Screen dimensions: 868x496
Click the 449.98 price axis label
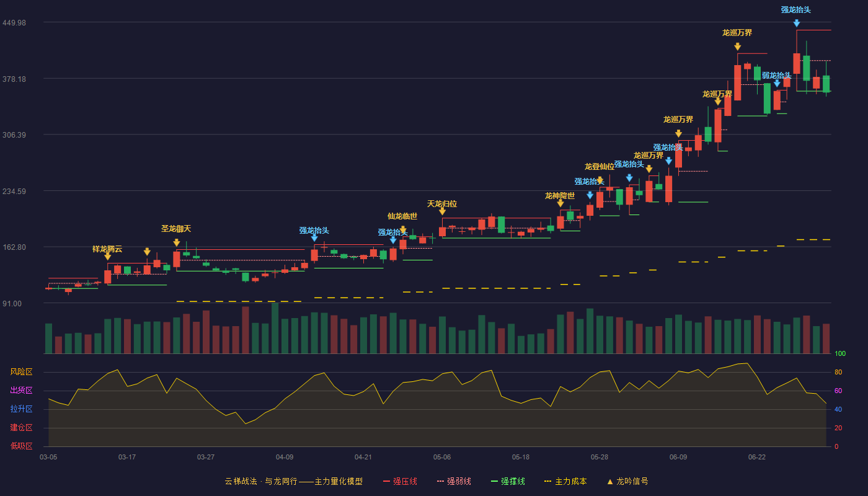pyautogui.click(x=14, y=23)
